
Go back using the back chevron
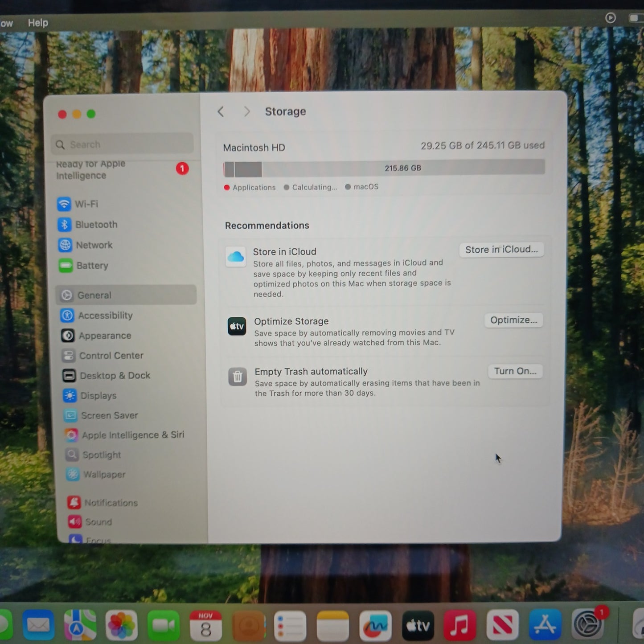(x=221, y=111)
